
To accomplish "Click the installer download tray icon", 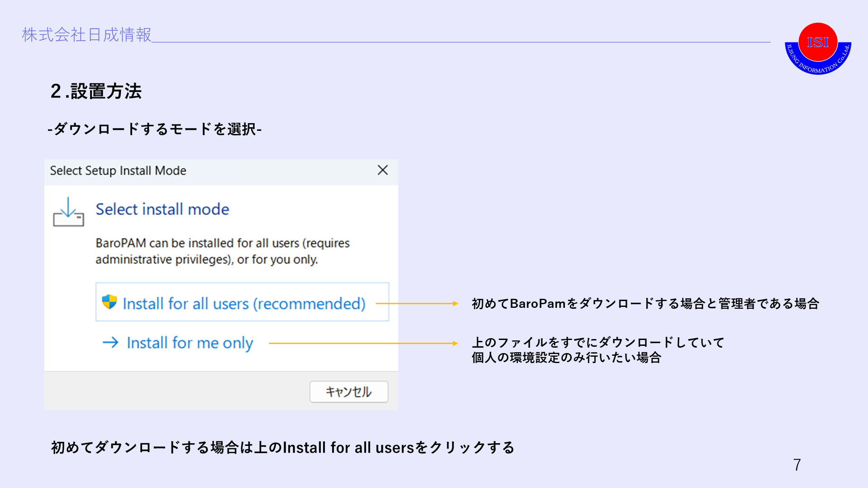I will pos(68,212).
